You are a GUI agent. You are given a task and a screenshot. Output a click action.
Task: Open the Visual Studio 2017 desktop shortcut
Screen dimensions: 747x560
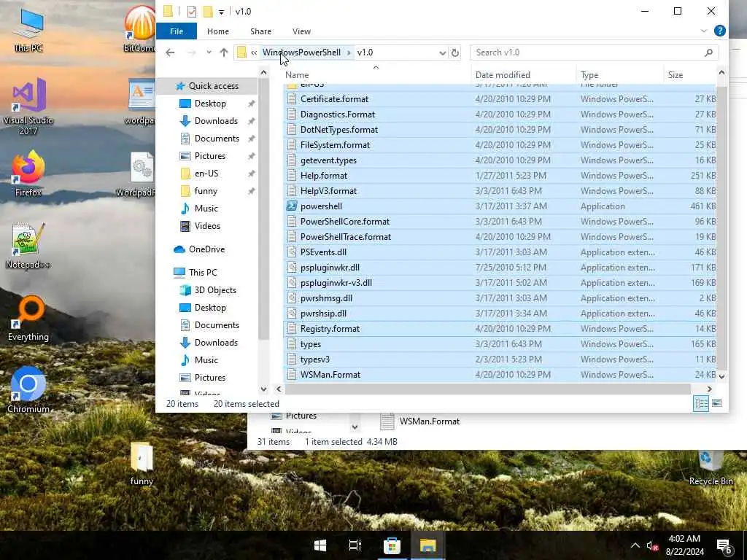point(28,106)
